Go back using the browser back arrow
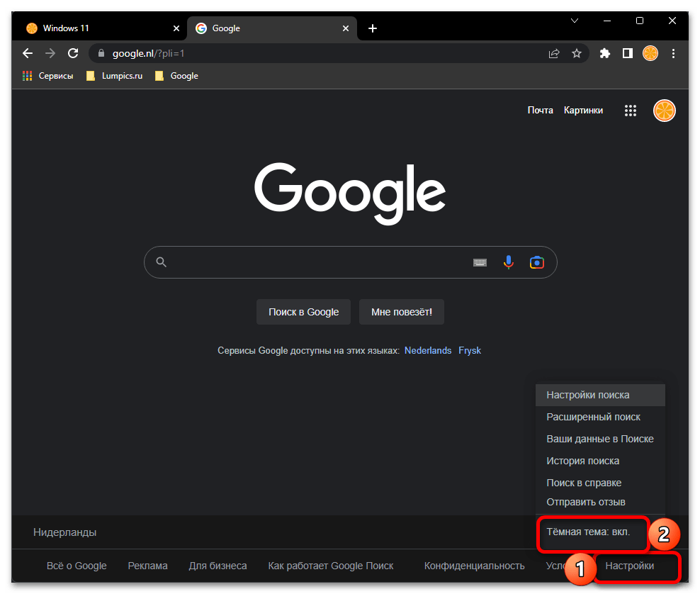The image size is (700, 594). [x=28, y=54]
